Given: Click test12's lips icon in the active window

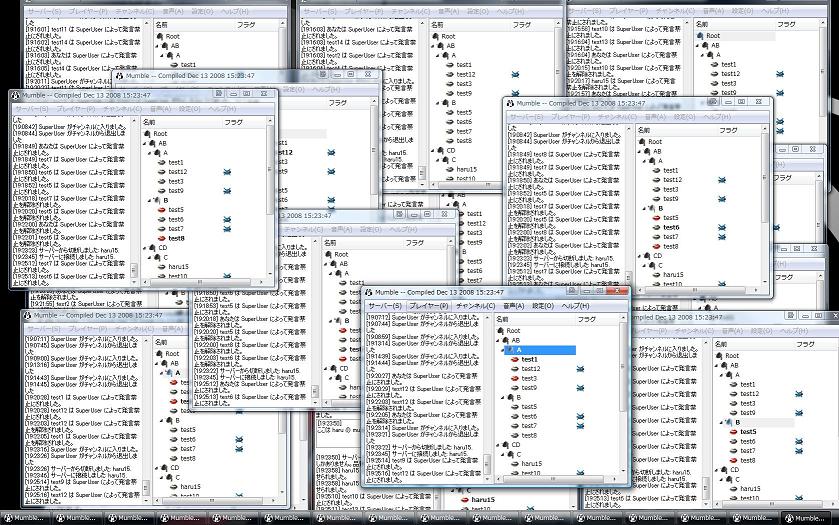Looking at the screenshot, I should (515, 369).
